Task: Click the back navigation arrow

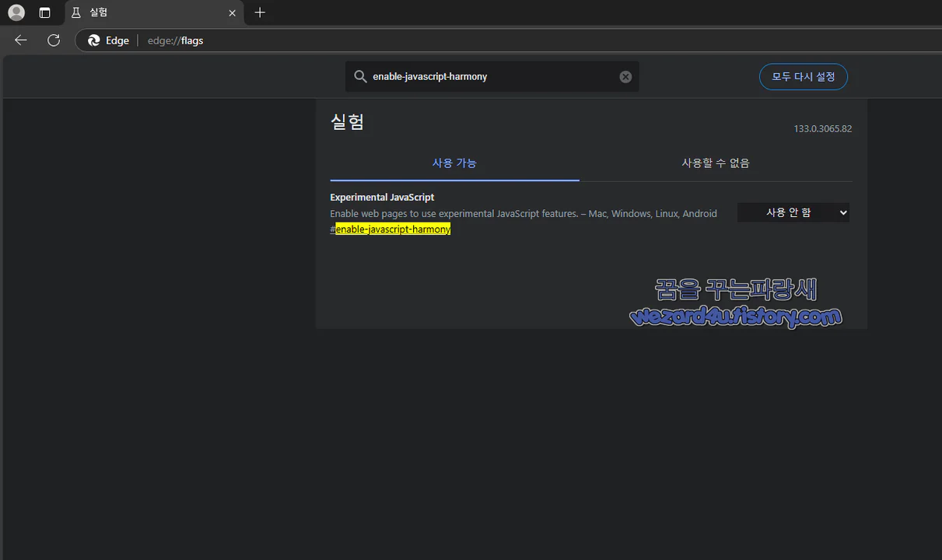Action: tap(20, 40)
